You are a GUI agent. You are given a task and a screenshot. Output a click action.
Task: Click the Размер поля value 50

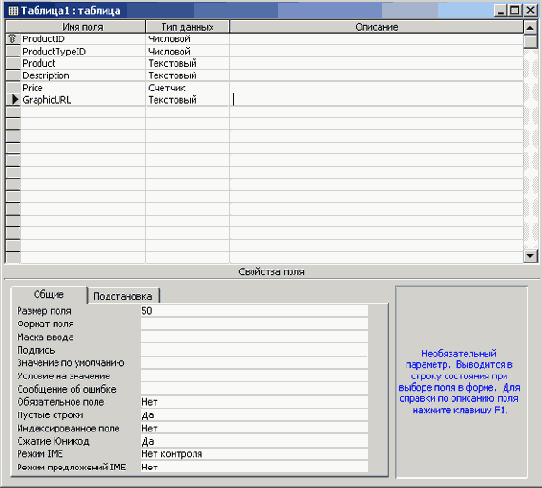pyautogui.click(x=254, y=311)
